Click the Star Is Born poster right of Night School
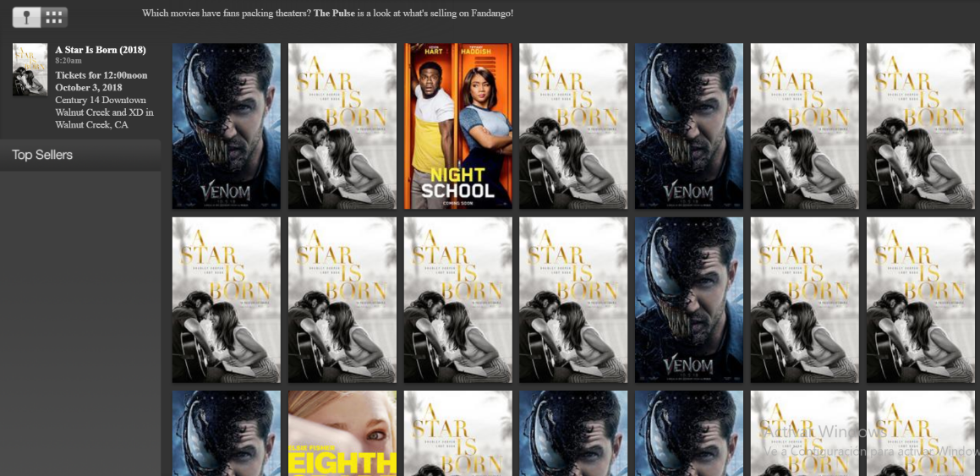This screenshot has width=980, height=476. [574, 126]
